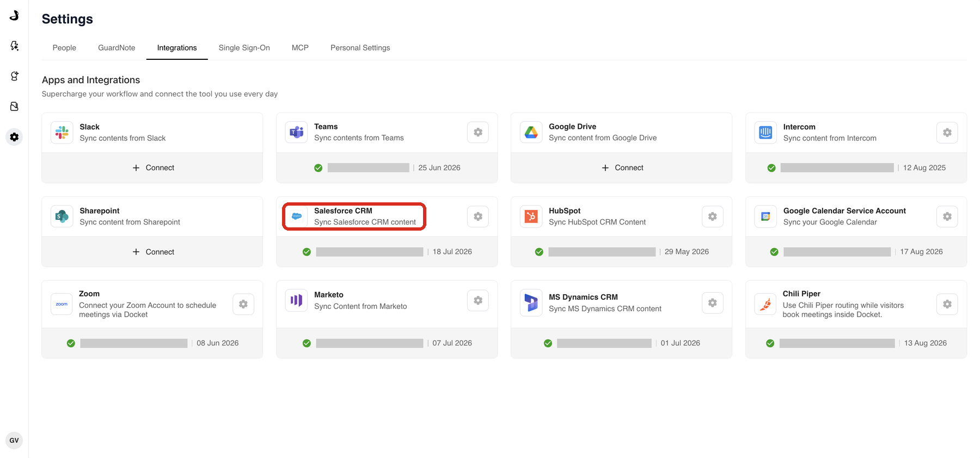This screenshot has height=458, width=980.
Task: Click the HubSpot connected status checkmark
Action: pyautogui.click(x=539, y=252)
